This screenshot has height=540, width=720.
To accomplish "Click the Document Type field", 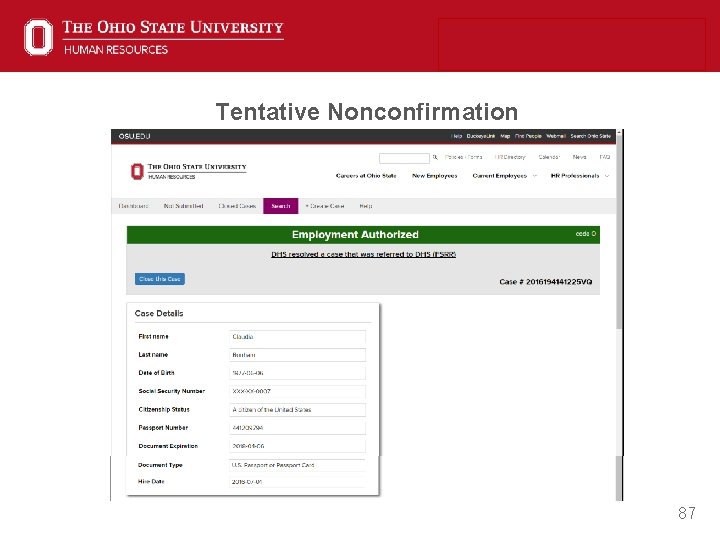I will pyautogui.click(x=298, y=465).
